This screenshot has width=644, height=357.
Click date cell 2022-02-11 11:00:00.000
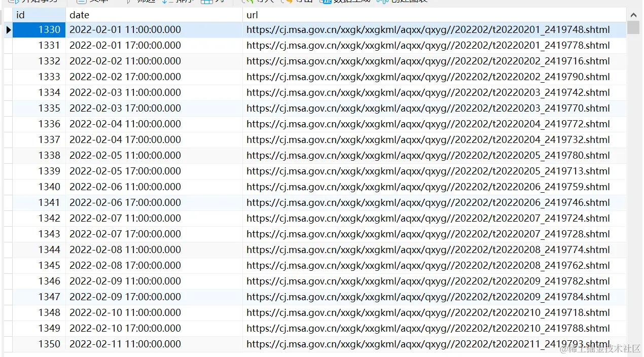[154, 344]
